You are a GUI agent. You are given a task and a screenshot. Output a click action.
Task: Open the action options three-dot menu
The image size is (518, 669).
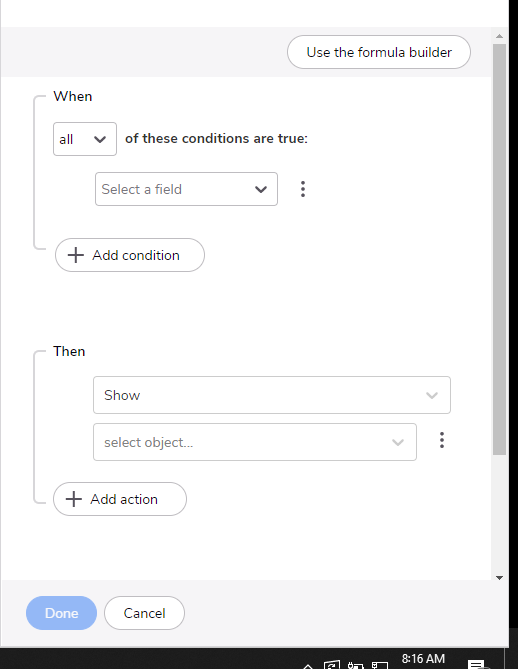point(442,440)
